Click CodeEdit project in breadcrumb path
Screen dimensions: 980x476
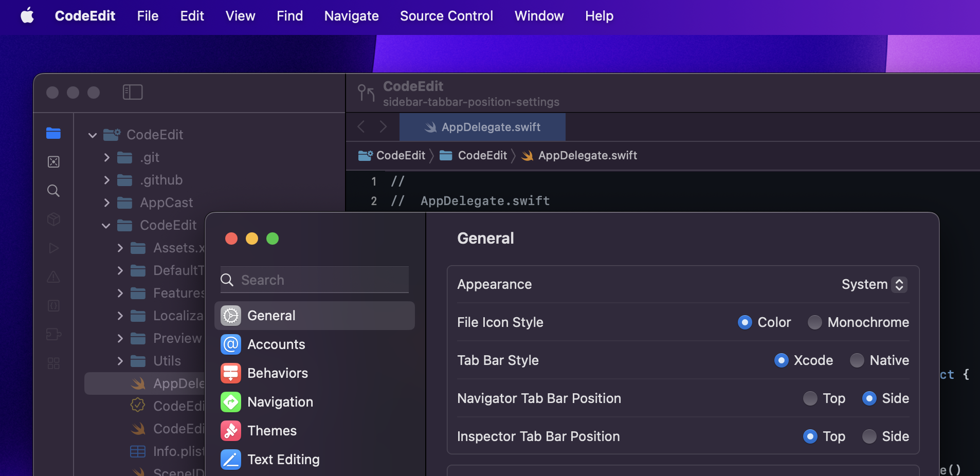pos(392,155)
